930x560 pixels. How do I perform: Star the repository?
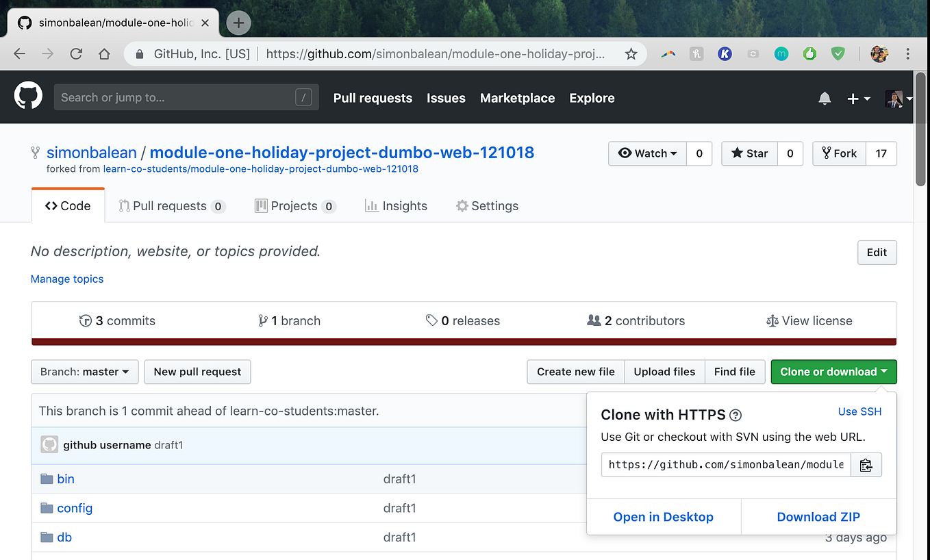click(x=749, y=153)
